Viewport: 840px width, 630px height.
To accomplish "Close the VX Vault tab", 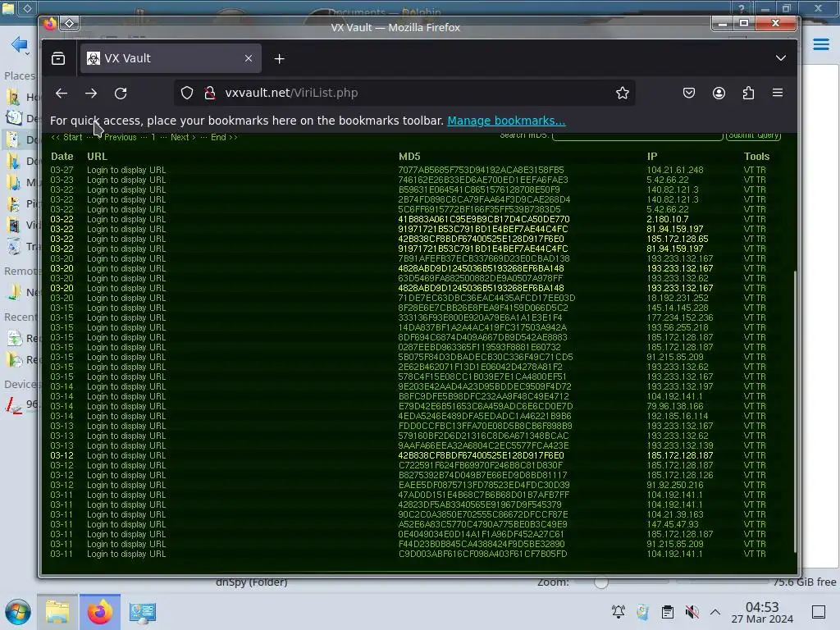I will click(249, 58).
